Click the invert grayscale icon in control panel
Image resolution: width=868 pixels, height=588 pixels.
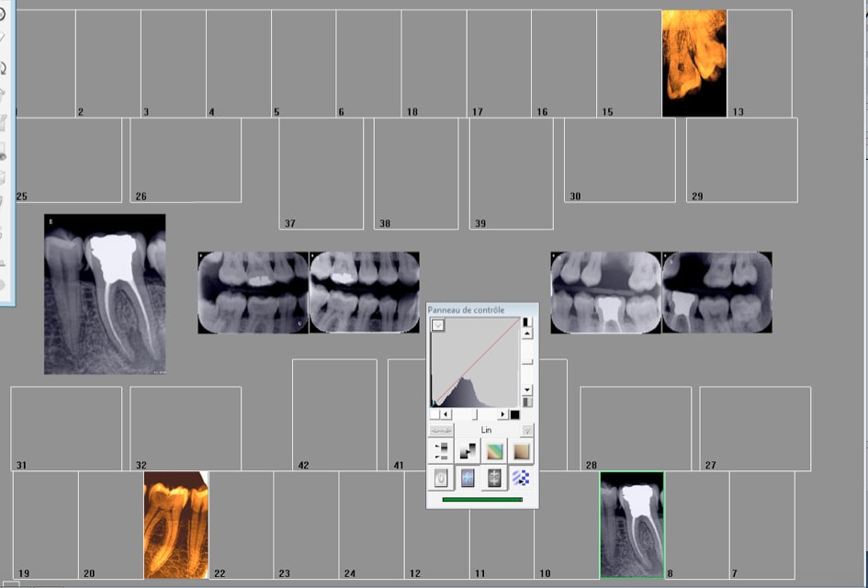(x=468, y=451)
